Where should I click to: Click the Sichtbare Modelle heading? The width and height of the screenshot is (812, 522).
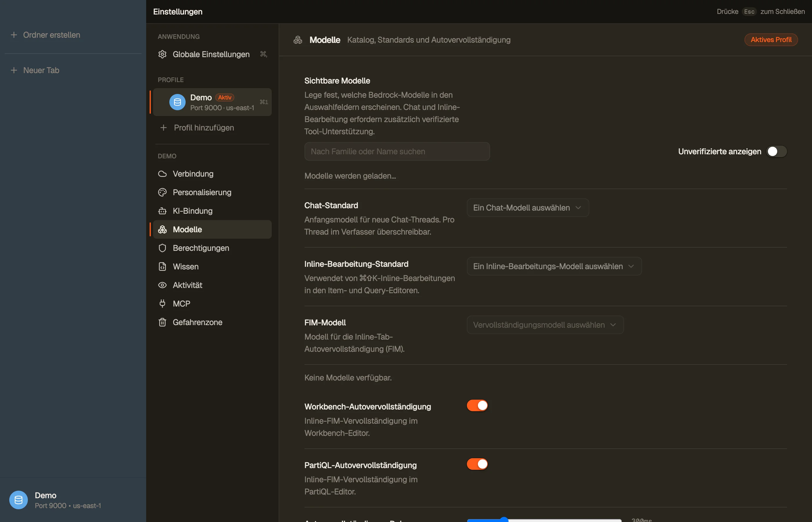pyautogui.click(x=337, y=81)
